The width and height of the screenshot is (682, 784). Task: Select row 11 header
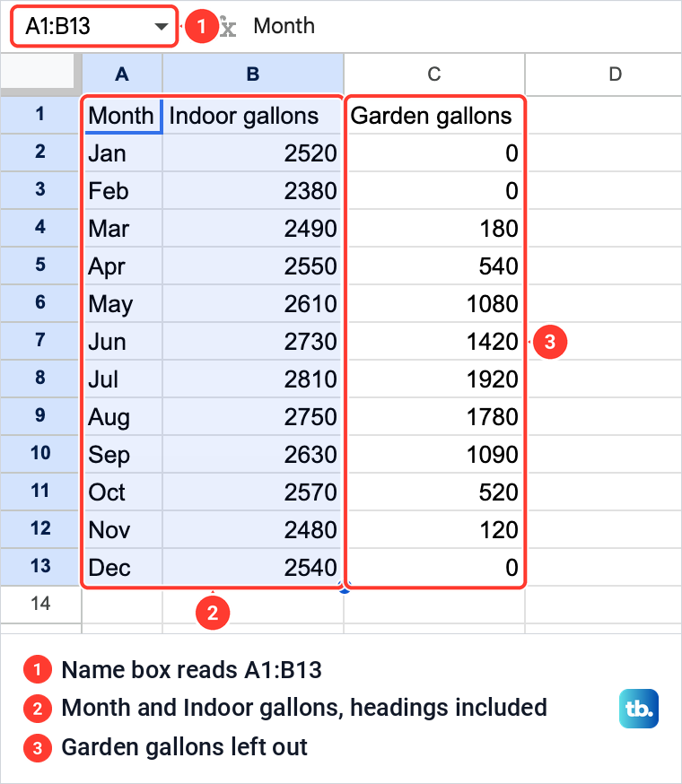pyautogui.click(x=40, y=491)
